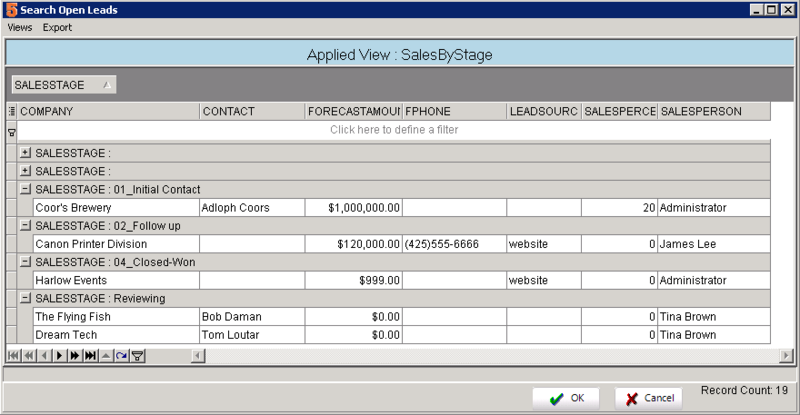
Task: Open the Views menu
Action: click(x=20, y=27)
